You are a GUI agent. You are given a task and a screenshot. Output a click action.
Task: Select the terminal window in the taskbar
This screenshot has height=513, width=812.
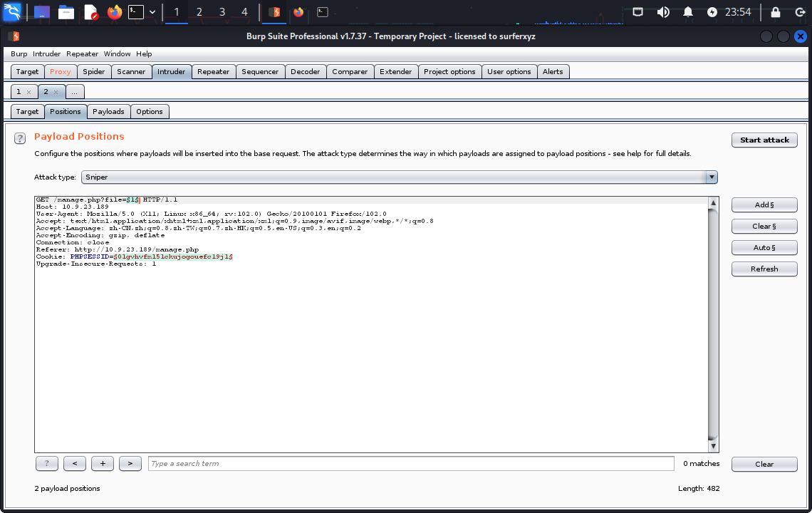[323, 12]
